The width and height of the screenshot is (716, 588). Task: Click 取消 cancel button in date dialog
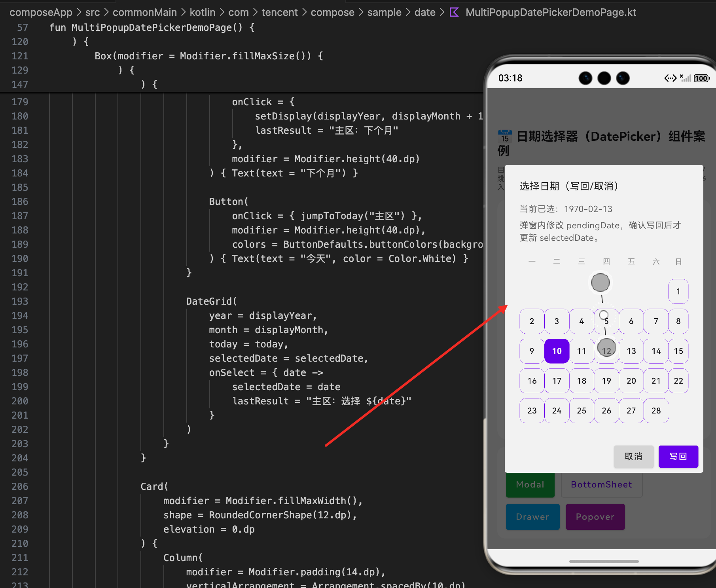tap(633, 456)
